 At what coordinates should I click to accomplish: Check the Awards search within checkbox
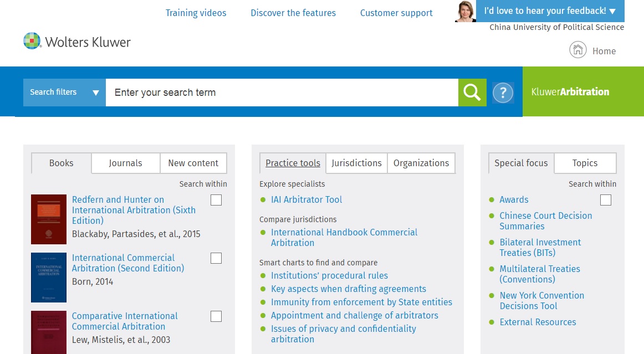pos(605,200)
